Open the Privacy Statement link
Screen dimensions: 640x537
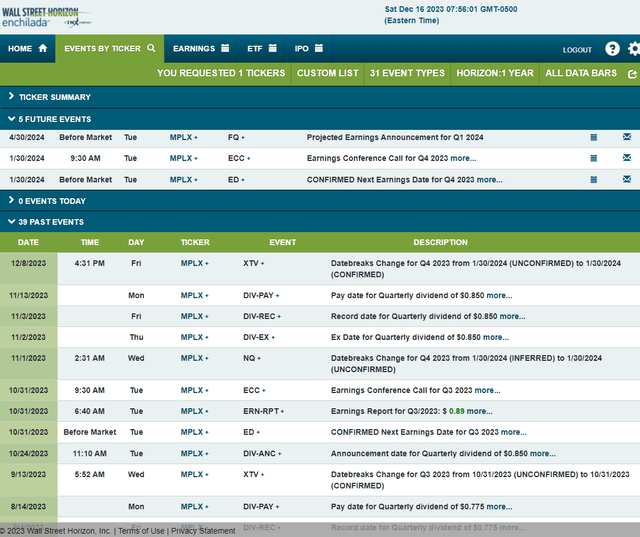click(x=203, y=530)
